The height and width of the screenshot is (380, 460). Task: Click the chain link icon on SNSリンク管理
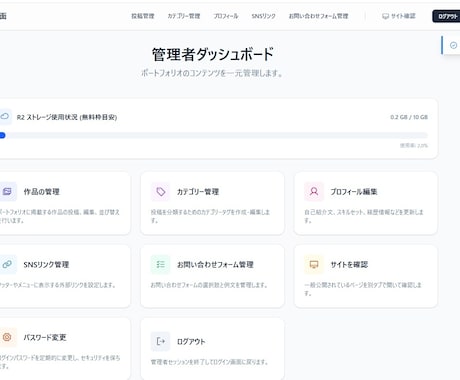point(7,264)
